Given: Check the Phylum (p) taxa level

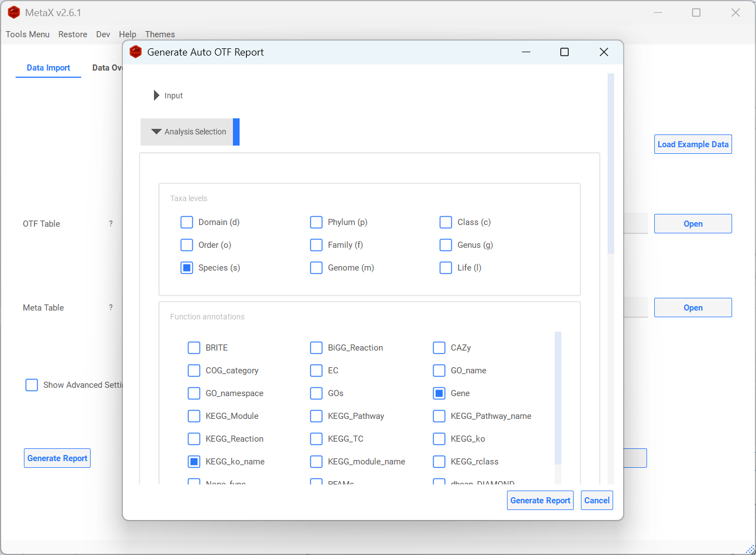Looking at the screenshot, I should click(x=316, y=222).
